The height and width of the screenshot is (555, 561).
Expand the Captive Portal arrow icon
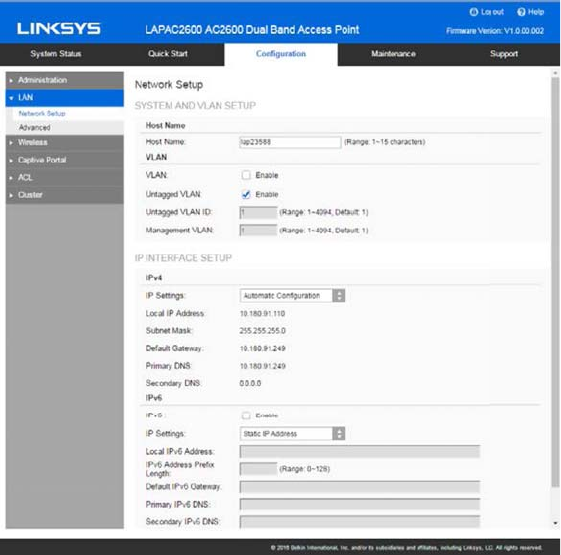[11, 160]
